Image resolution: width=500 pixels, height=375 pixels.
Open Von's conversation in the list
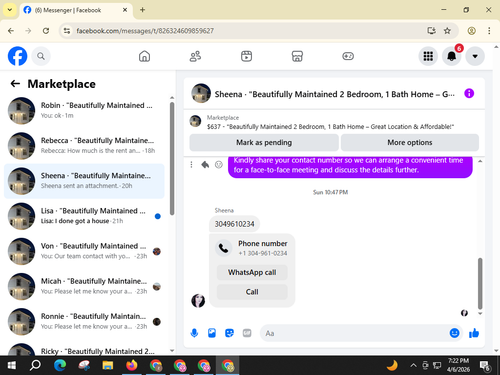84,251
